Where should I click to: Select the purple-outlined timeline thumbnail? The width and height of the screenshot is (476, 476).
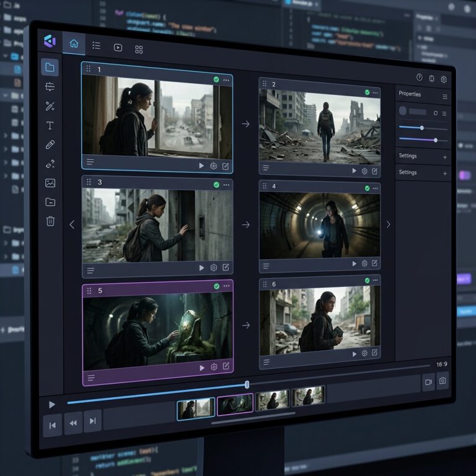click(x=235, y=404)
